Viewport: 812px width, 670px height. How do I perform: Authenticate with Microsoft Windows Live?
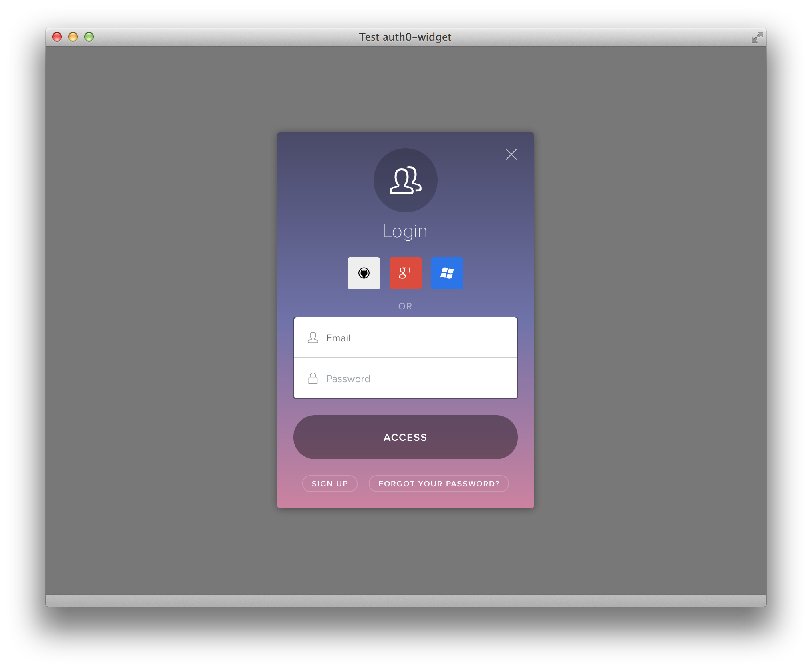(x=448, y=273)
